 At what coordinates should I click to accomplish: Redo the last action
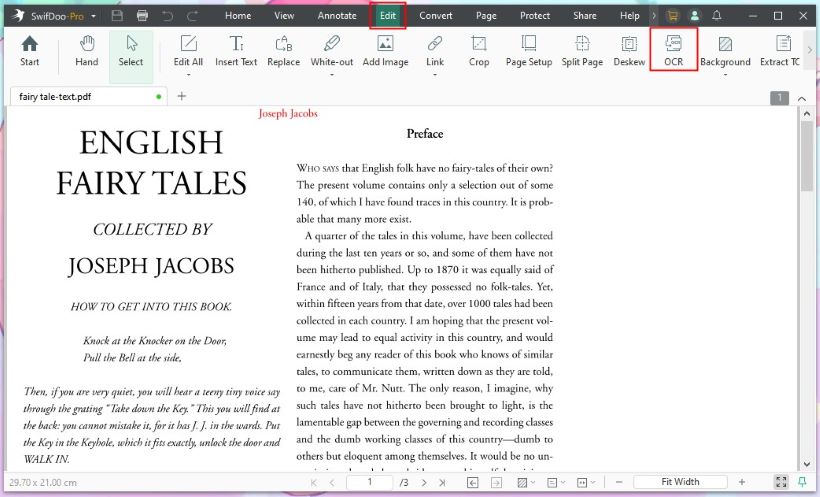tap(192, 16)
